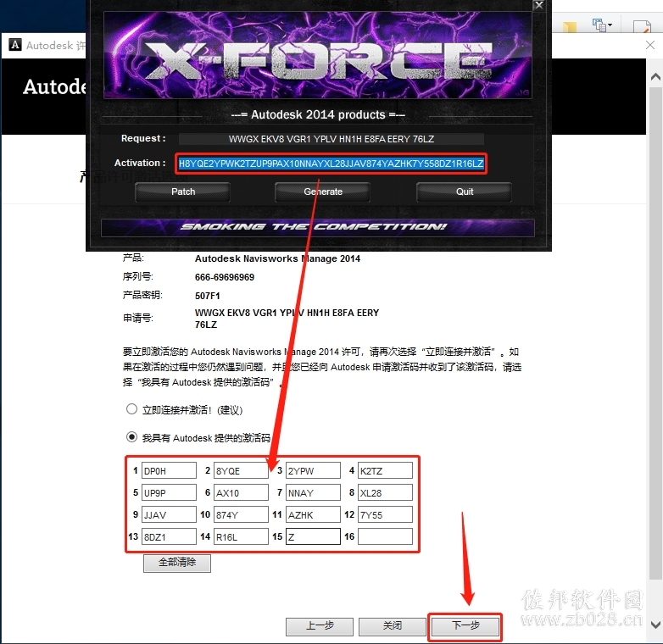Click the edit note icon at top right

642,26
